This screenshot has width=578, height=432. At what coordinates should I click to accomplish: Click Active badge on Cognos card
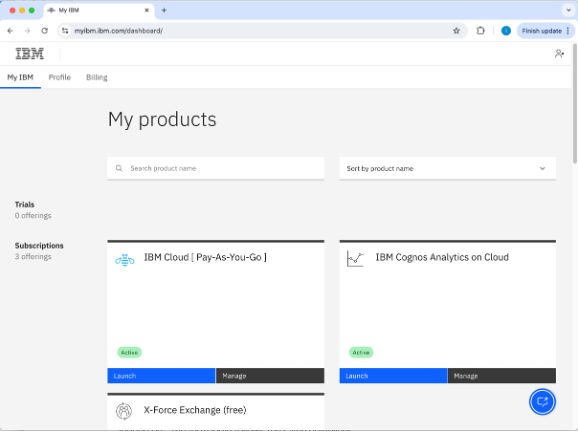[x=361, y=352]
